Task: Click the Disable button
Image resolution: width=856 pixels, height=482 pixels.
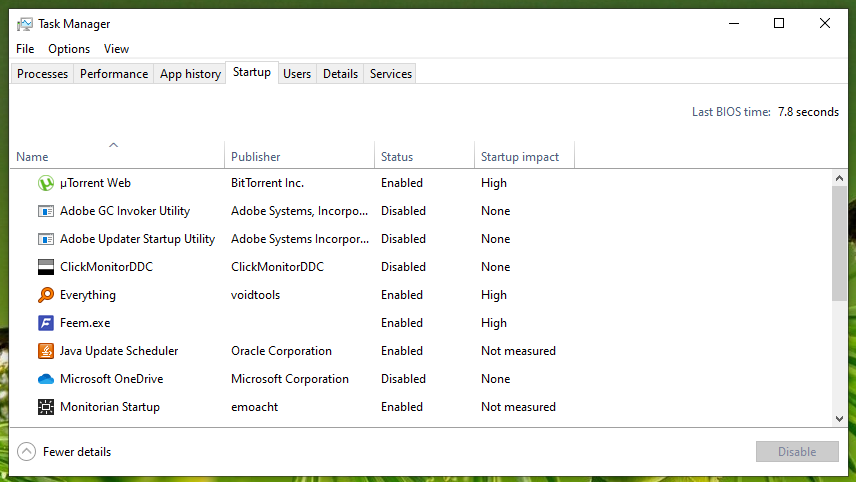Action: point(797,451)
